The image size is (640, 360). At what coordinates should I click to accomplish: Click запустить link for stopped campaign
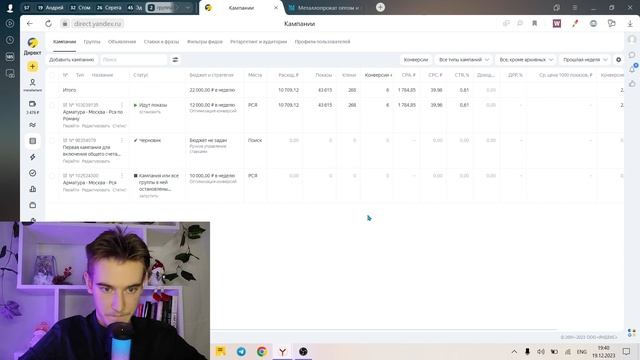tap(149, 196)
